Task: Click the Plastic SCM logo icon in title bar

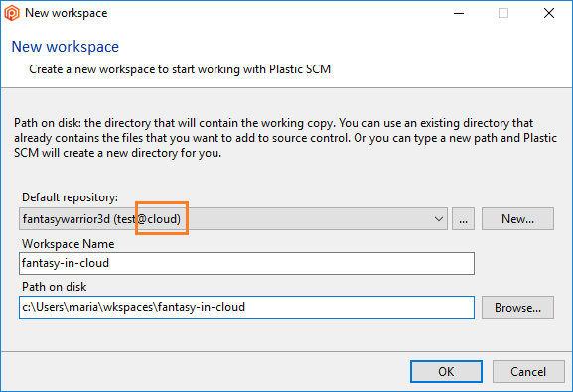Action: coord(12,13)
